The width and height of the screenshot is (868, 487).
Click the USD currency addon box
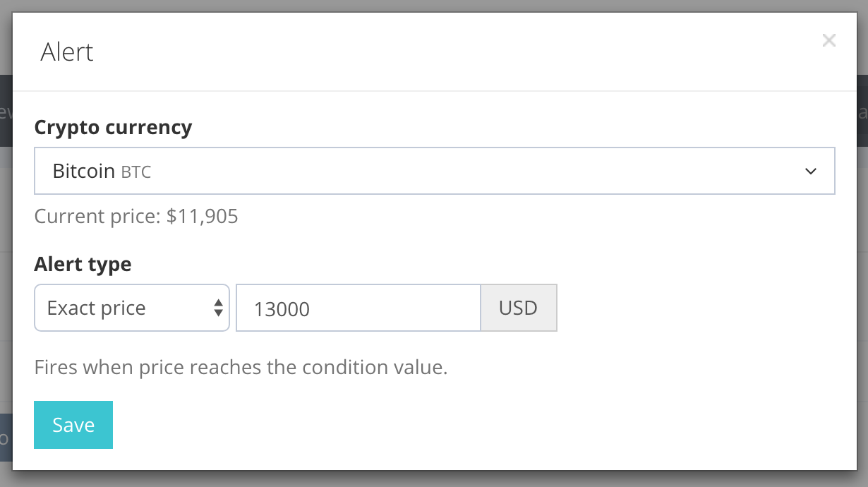518,308
